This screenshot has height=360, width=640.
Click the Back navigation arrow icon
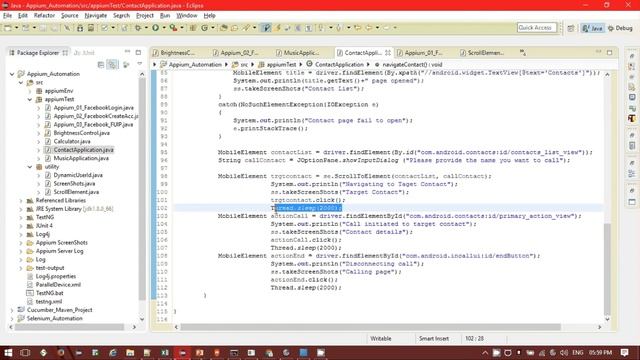[x=369, y=28]
